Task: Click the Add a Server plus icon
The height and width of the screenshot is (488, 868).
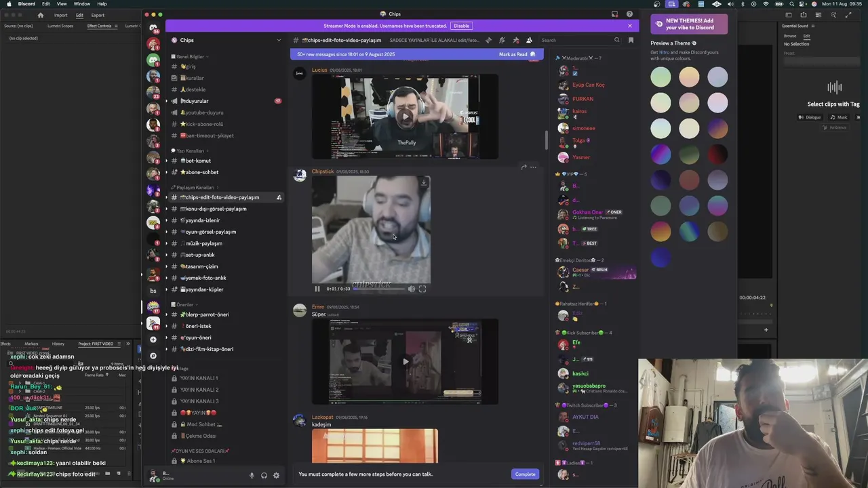Action: click(153, 339)
